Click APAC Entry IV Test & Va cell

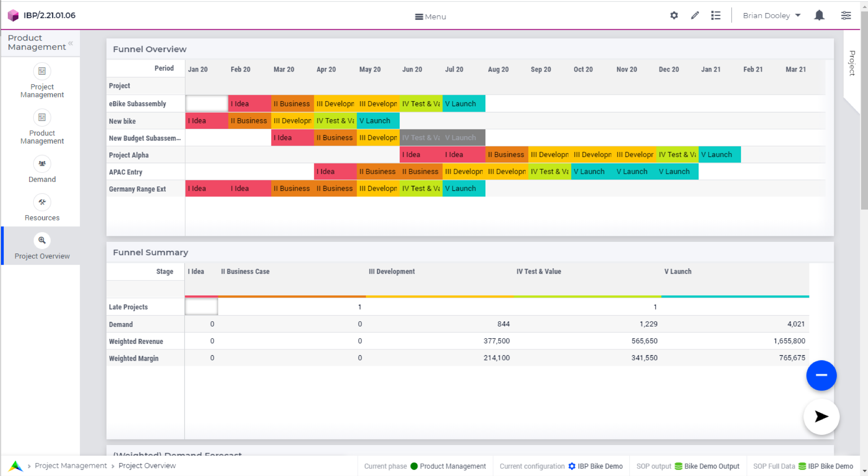point(550,172)
